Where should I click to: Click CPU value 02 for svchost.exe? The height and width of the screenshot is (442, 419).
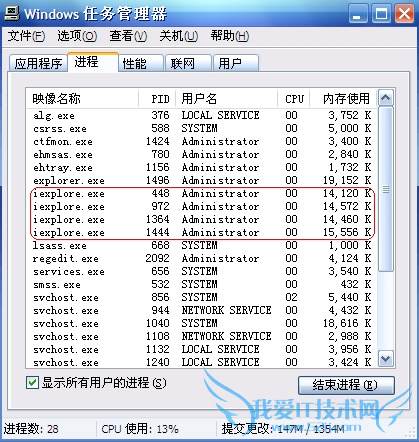[x=291, y=297]
